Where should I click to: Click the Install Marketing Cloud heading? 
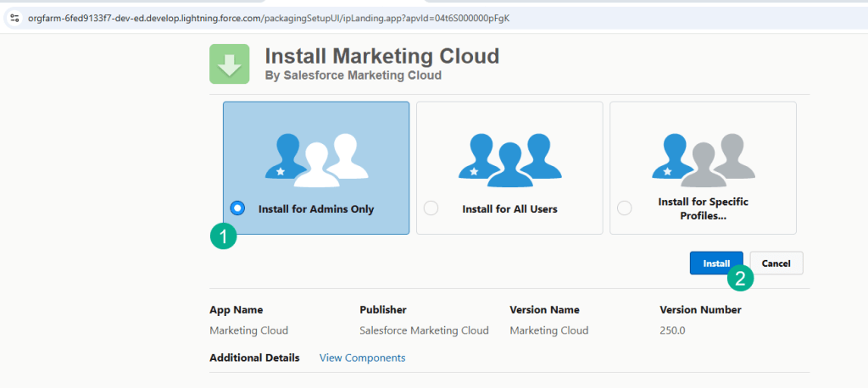(x=381, y=57)
